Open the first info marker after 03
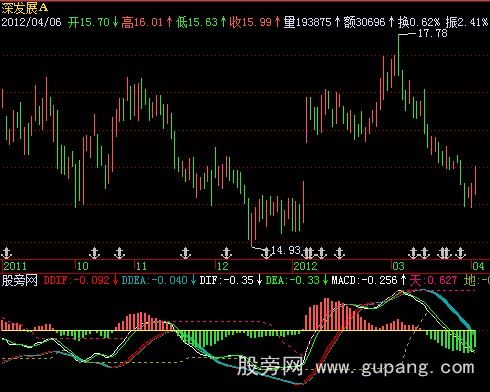 [413, 253]
